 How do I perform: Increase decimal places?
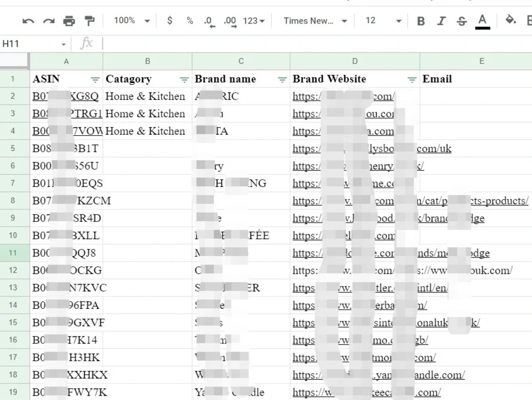click(x=230, y=21)
